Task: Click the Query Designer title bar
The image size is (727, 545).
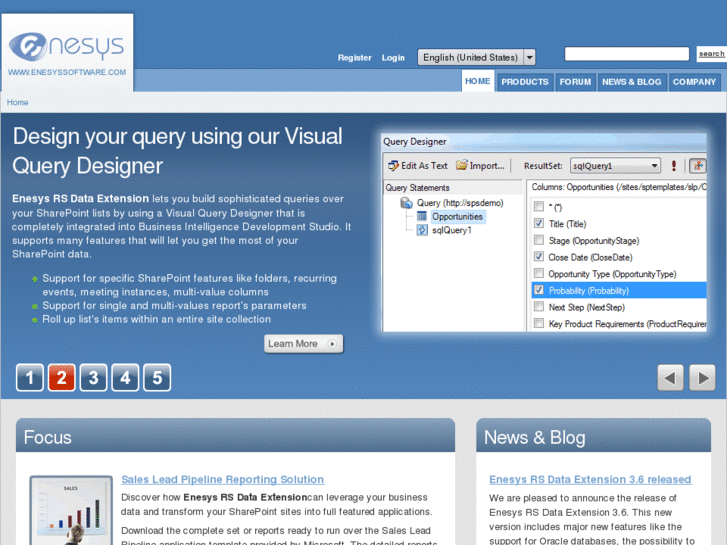Action: pos(544,141)
